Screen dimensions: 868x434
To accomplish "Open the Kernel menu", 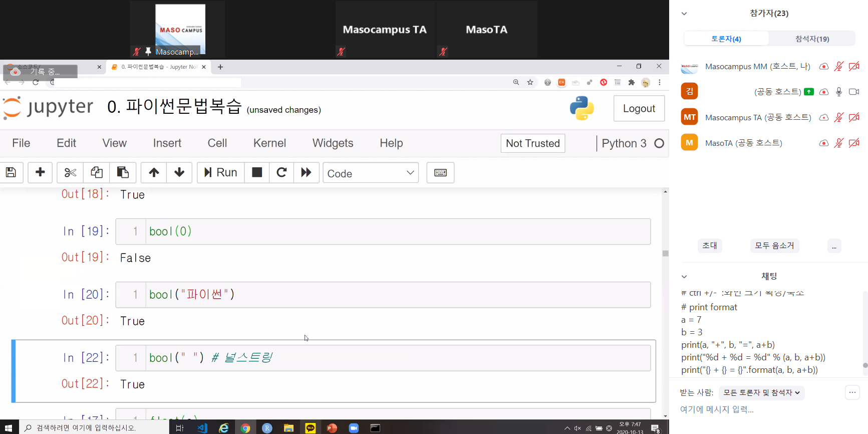I will (269, 143).
